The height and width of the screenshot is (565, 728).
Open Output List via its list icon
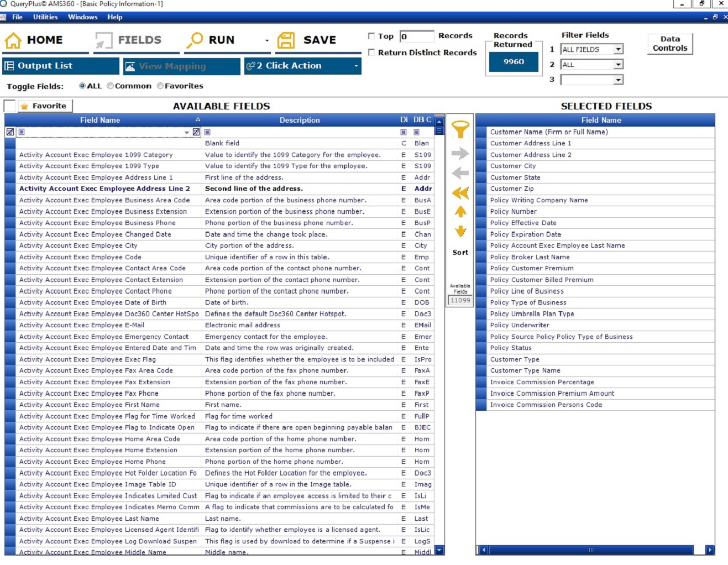pos(9,66)
